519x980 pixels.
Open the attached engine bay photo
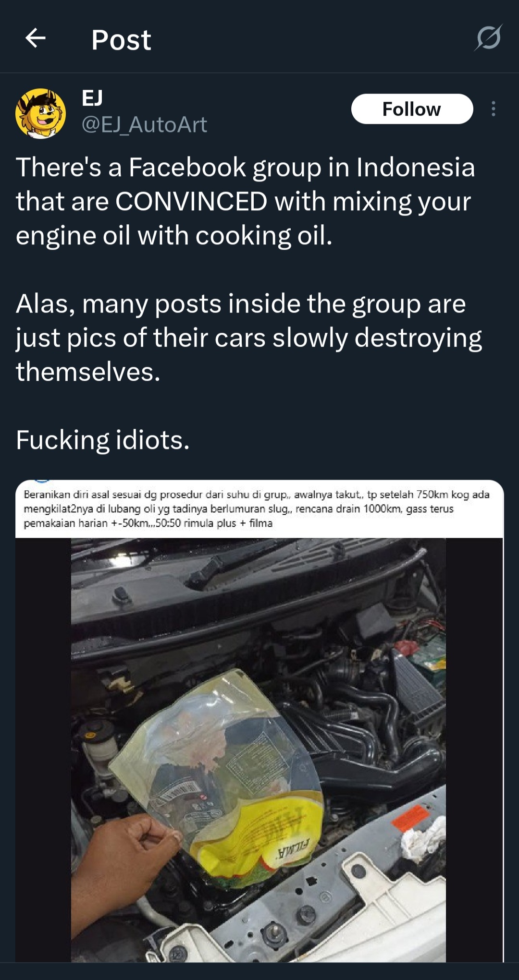(259, 750)
